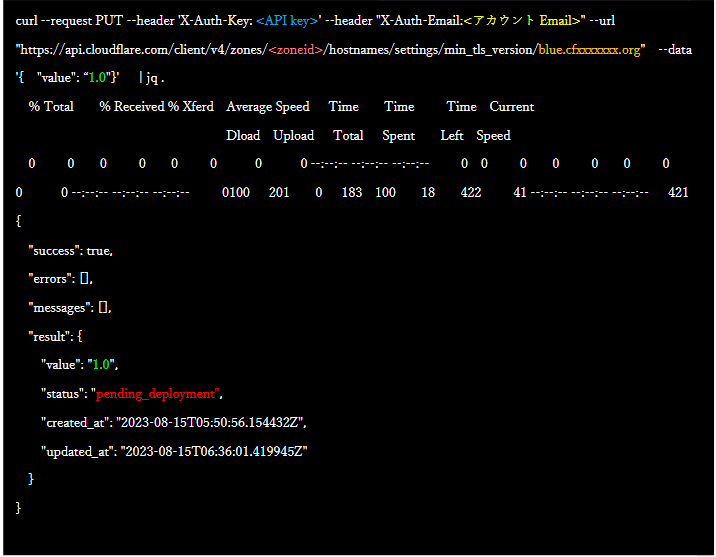Viewport: 716px width, 557px height.
Task: Click the Cloudflare API URL "https://api.cloudflare.com/client/v4/zones/"
Action: [x=143, y=50]
